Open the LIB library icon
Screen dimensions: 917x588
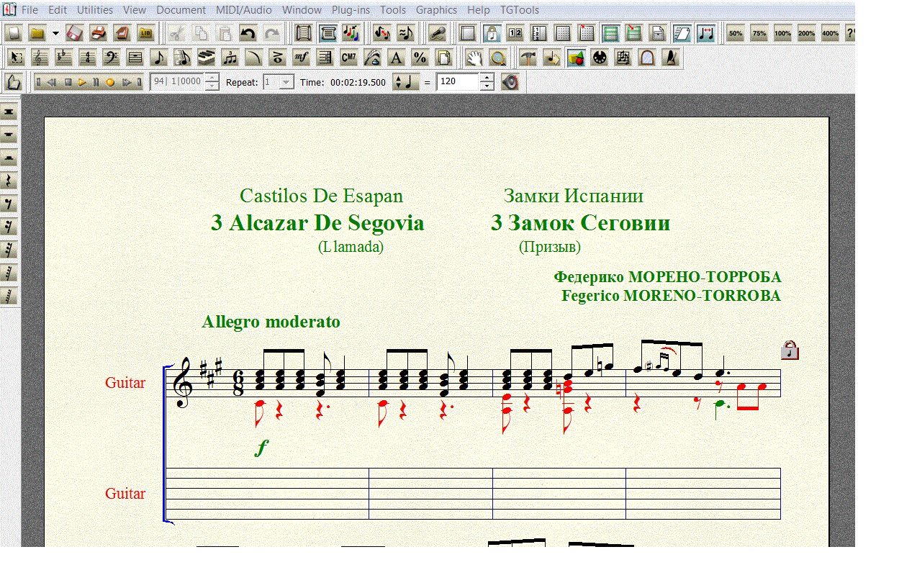click(x=146, y=33)
